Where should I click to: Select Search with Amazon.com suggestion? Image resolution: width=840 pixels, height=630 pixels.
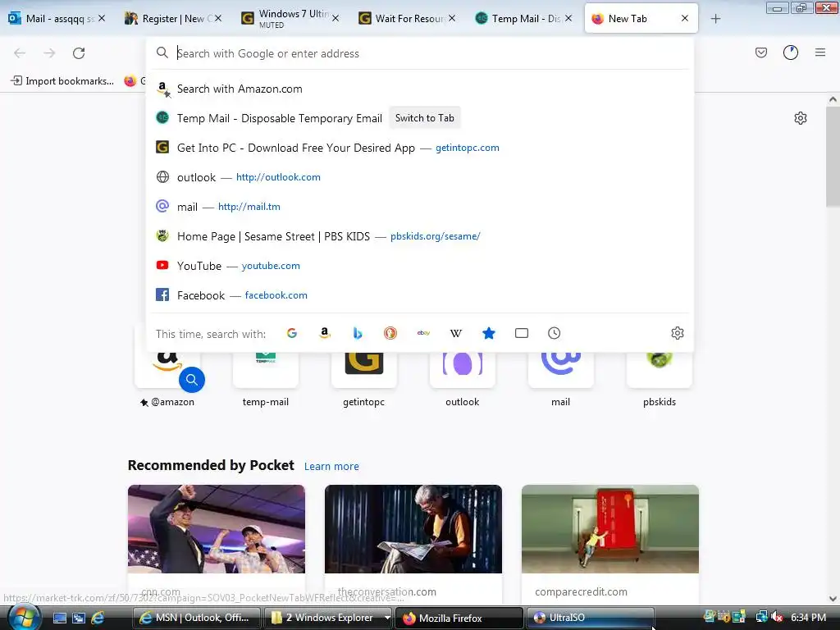(x=420, y=89)
